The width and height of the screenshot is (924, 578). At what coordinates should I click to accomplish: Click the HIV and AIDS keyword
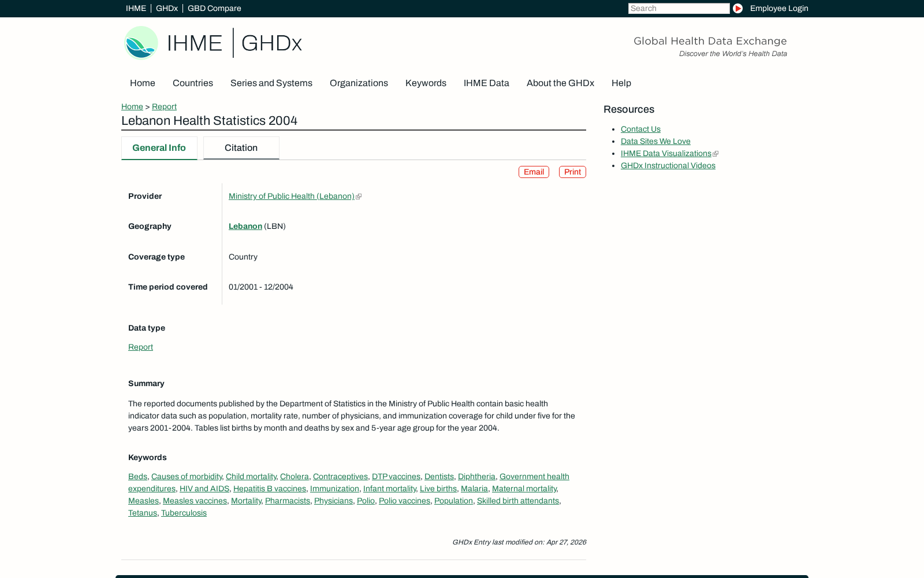[204, 488]
